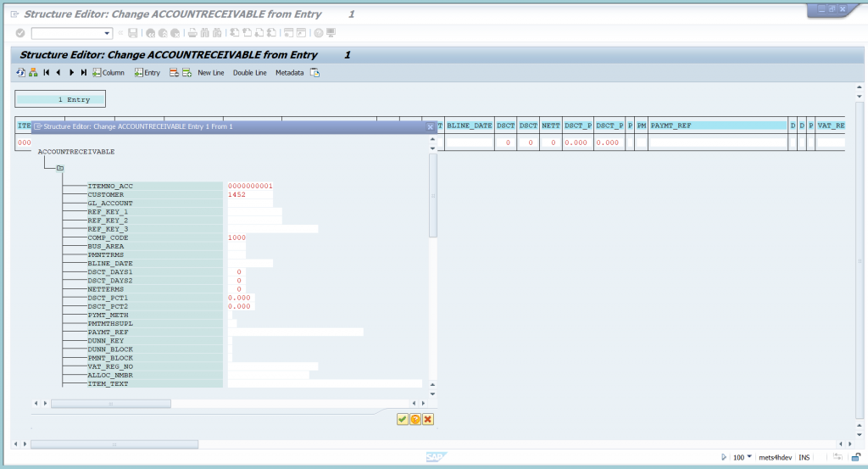The width and height of the screenshot is (868, 469).
Task: Click the delete line icon
Action: [x=174, y=73]
